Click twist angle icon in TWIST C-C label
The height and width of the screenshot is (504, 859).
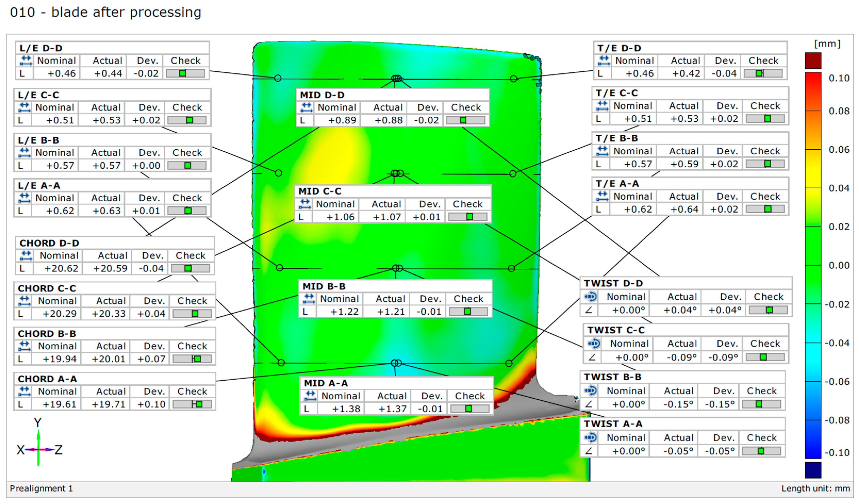click(594, 343)
